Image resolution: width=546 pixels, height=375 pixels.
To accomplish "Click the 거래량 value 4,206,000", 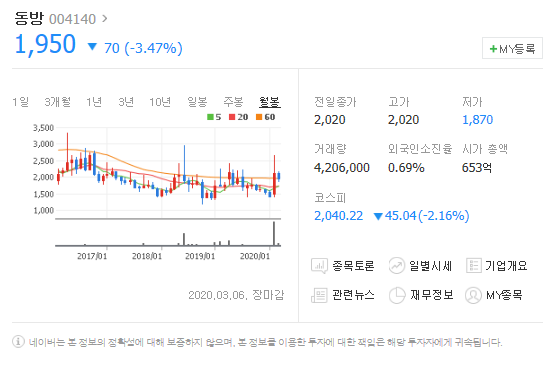I will tap(342, 168).
